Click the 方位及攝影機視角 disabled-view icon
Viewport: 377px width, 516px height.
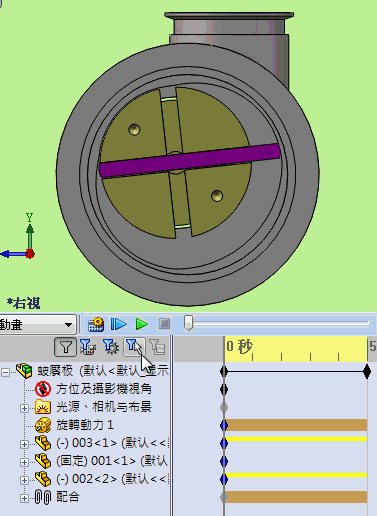tap(43, 389)
